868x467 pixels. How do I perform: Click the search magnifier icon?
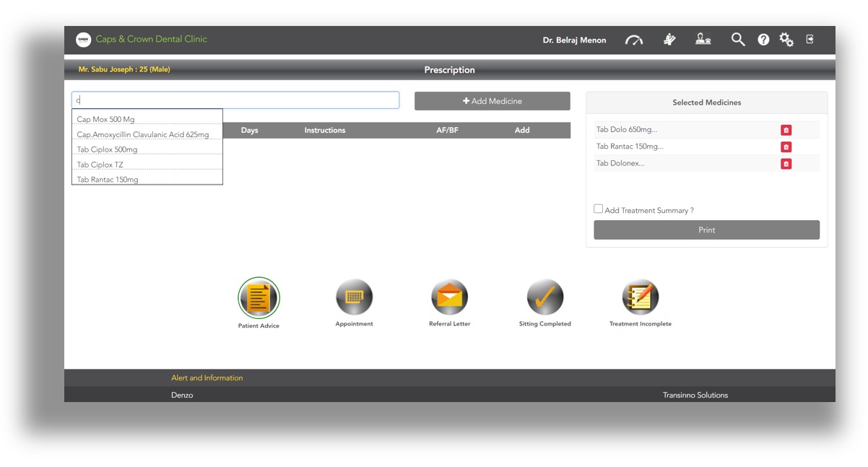point(737,40)
